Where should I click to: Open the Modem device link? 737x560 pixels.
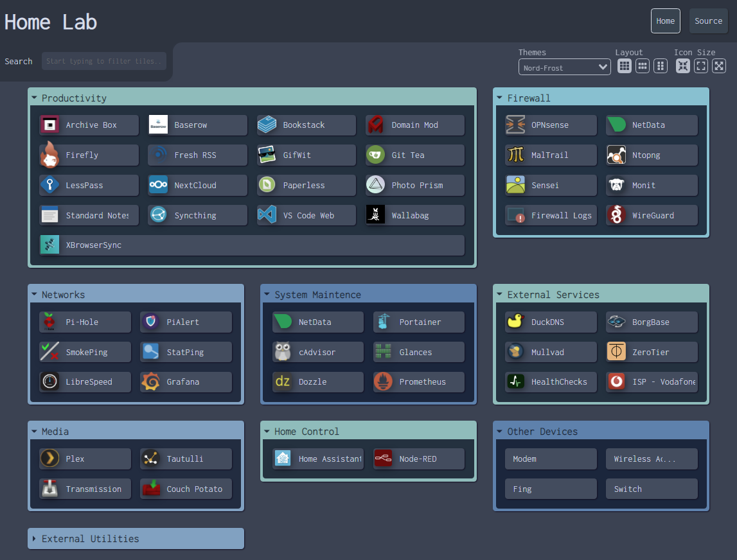coord(551,459)
